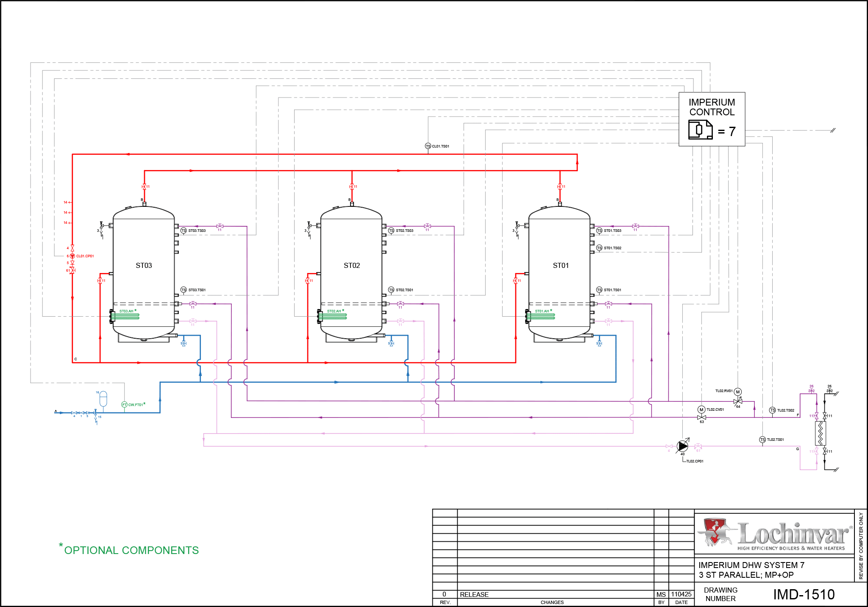
Task: Click the red valve 11 above ST01
Action: [560, 187]
